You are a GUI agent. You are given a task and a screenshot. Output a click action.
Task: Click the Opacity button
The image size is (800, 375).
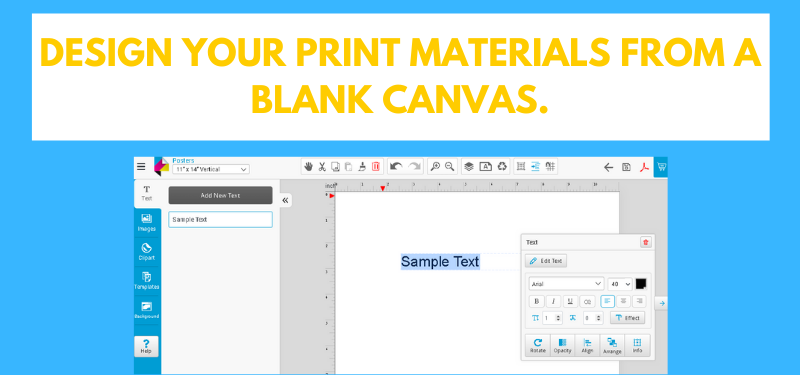pos(562,345)
